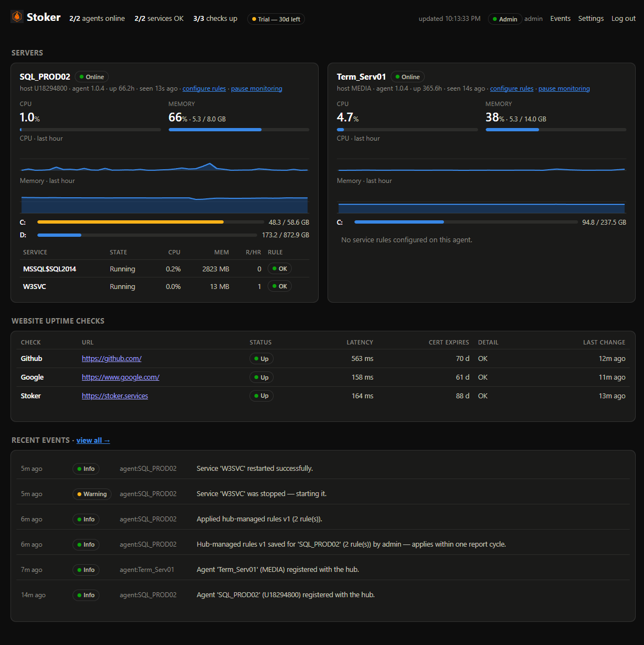644x645 pixels.
Task: Click the OK rule badge for W3SVC
Action: pos(279,286)
